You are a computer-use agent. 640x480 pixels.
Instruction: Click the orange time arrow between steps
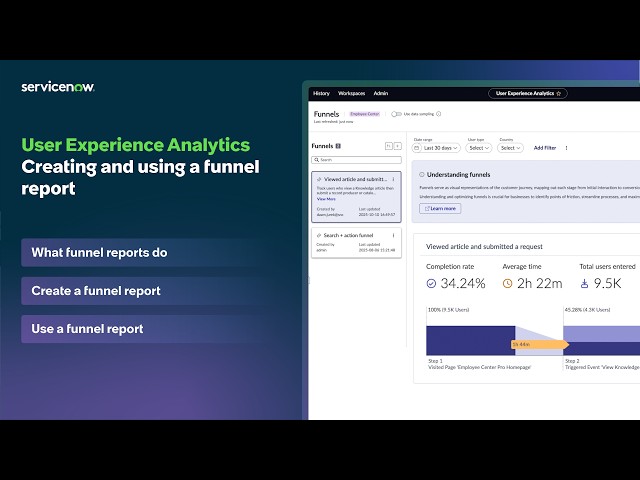coord(540,344)
